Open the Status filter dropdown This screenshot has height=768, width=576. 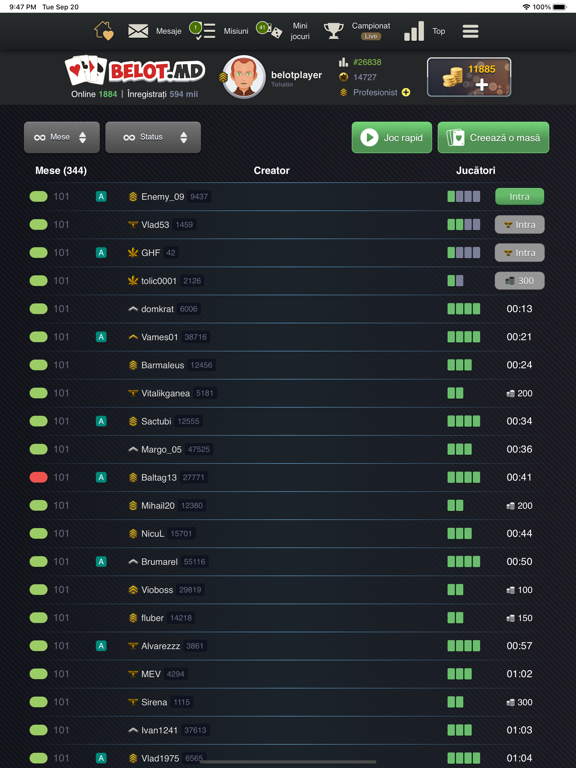click(153, 137)
